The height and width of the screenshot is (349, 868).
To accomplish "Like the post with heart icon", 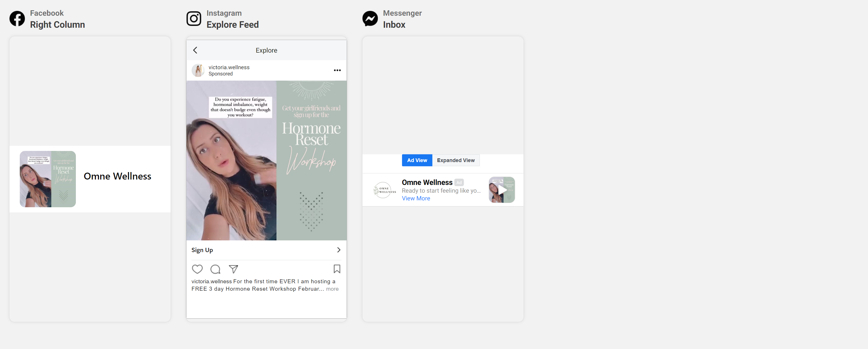I will [x=197, y=269].
